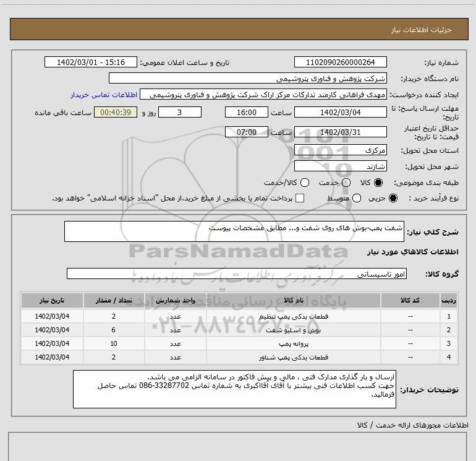Select the کالا/خدمت radio button
The width and height of the screenshot is (476, 461).
click(x=305, y=183)
